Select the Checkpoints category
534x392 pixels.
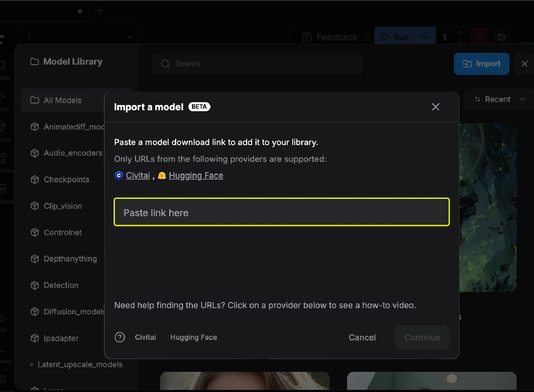(x=66, y=180)
